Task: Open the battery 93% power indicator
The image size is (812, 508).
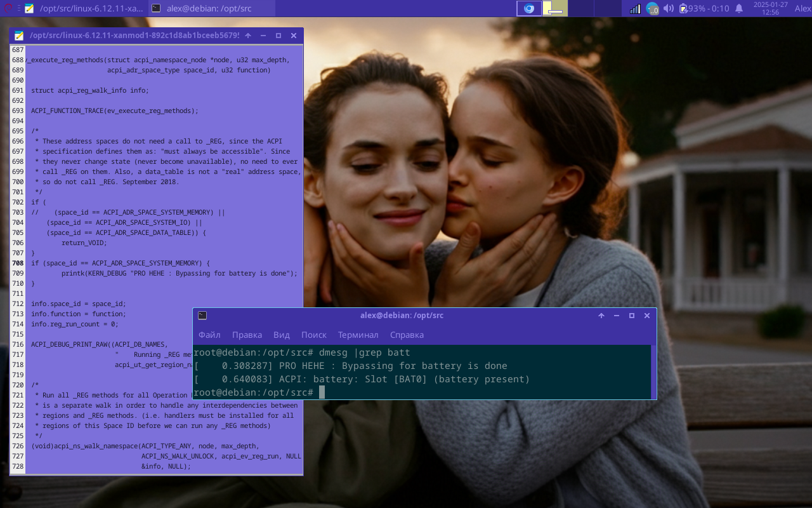Action: point(704,8)
